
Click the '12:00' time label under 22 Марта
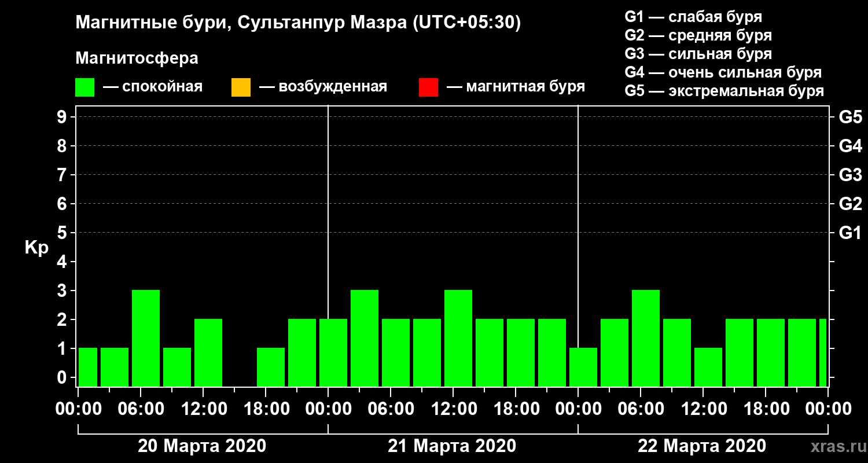coord(703,409)
